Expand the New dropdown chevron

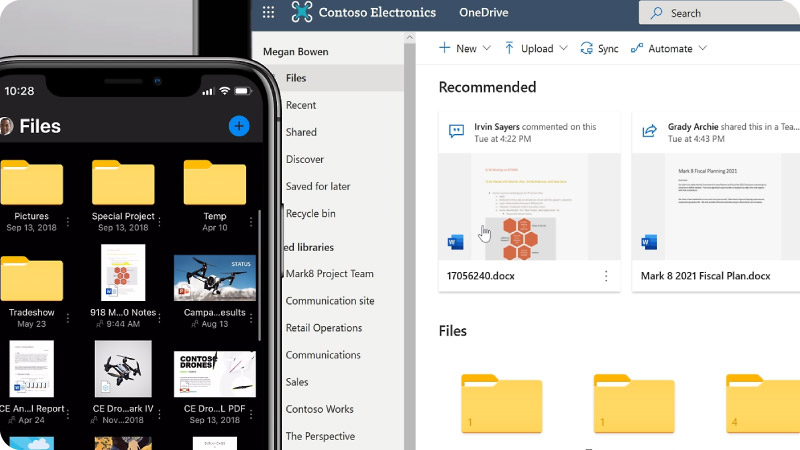[487, 48]
